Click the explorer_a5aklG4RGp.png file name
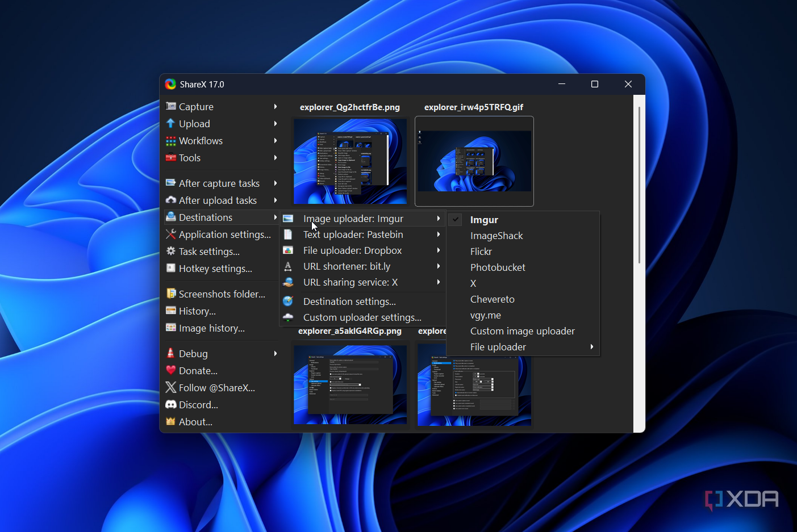The image size is (797, 532). click(350, 331)
